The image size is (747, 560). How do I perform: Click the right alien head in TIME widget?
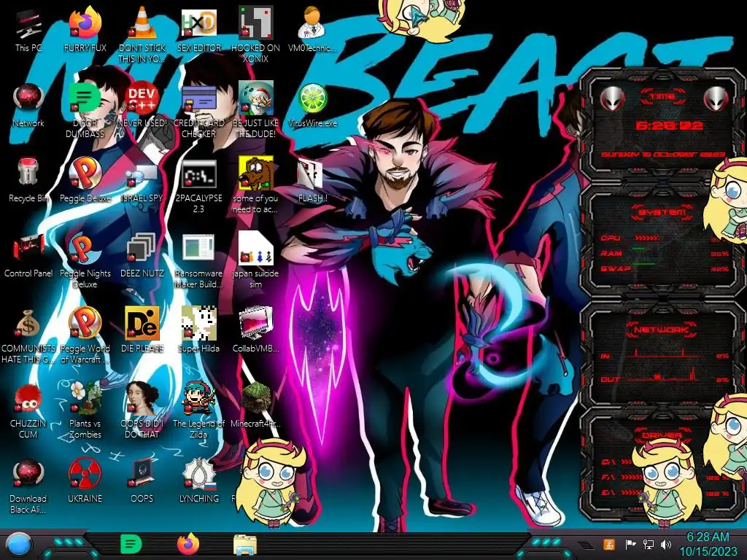(716, 99)
